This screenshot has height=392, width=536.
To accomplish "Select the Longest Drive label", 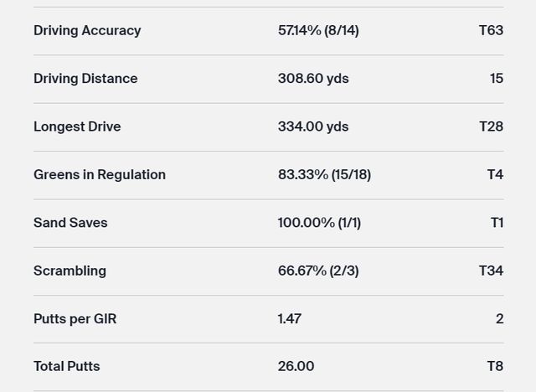I will (77, 126).
